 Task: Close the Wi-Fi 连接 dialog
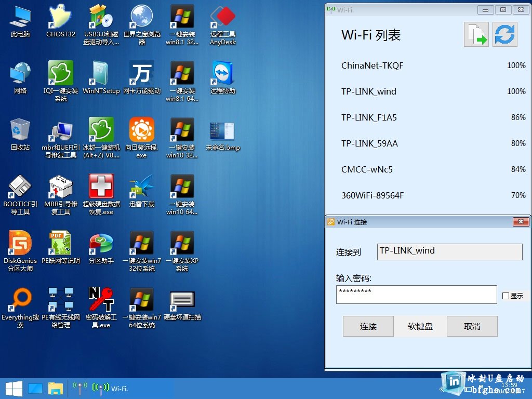(x=521, y=222)
